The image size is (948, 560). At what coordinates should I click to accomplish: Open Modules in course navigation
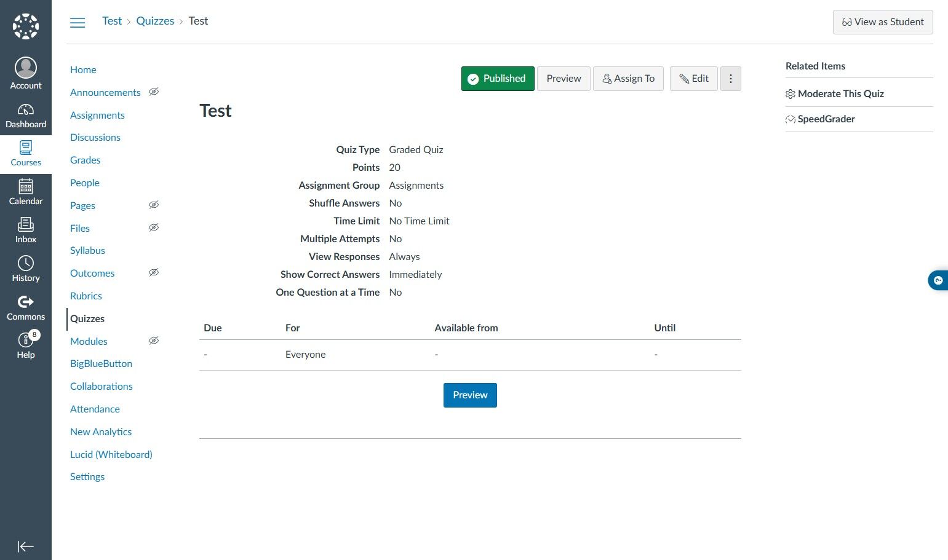89,341
